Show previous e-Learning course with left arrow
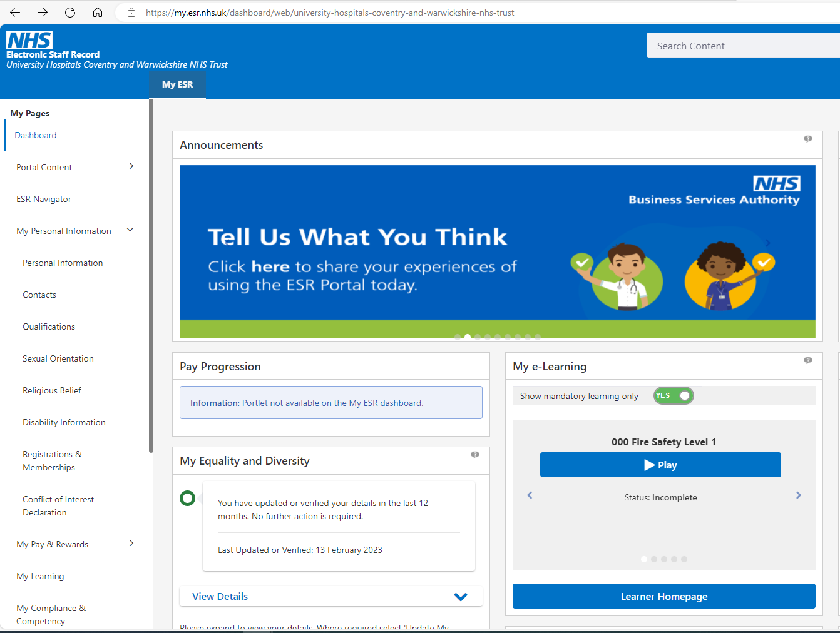The width and height of the screenshot is (840, 633). (x=530, y=495)
